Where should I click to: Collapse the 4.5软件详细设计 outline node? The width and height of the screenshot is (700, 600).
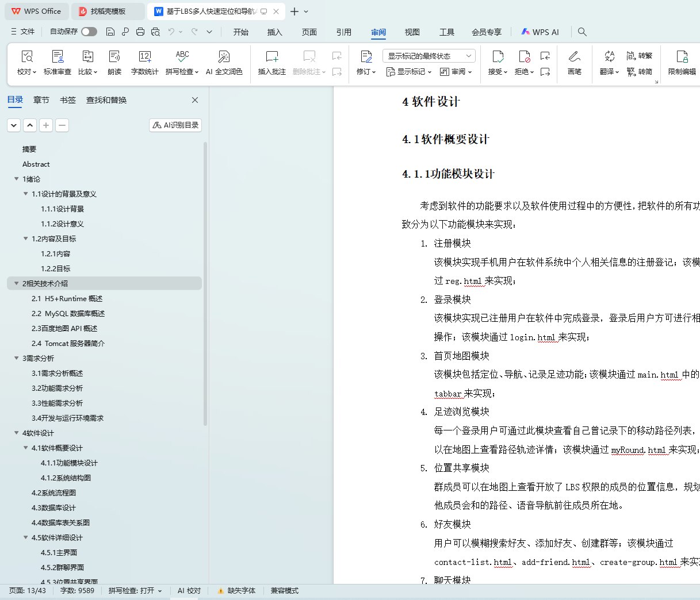click(x=26, y=538)
